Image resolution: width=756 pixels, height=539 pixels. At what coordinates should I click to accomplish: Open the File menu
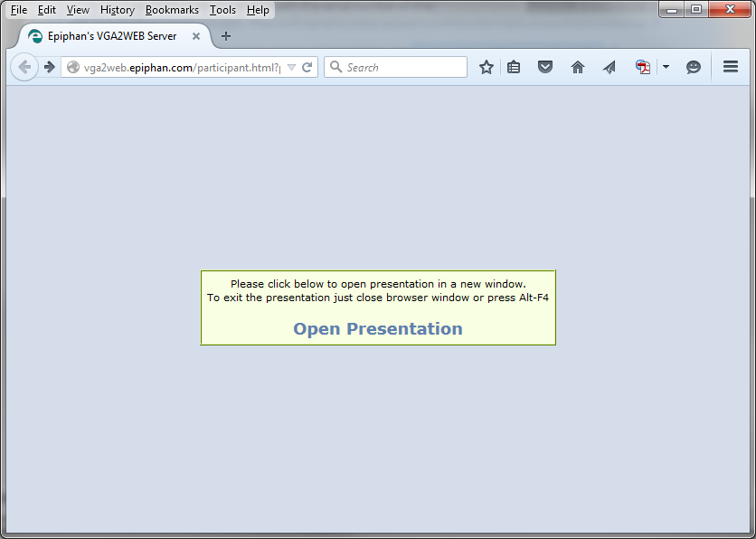click(19, 10)
